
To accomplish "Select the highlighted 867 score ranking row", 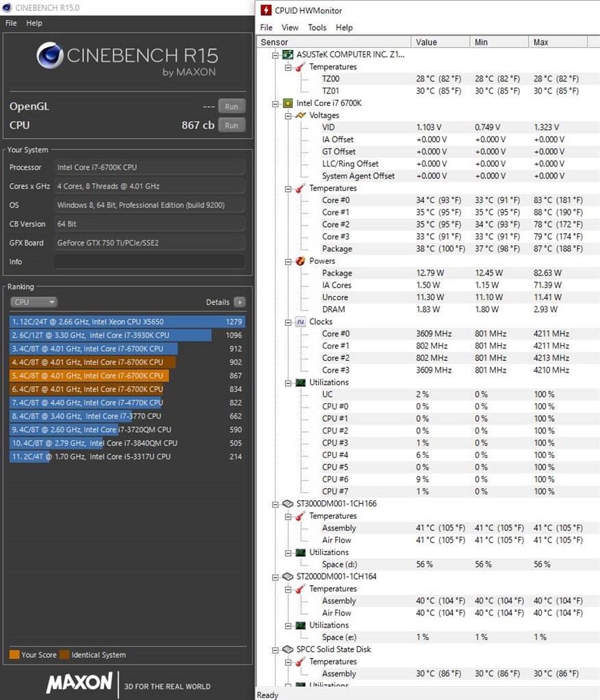I will click(x=127, y=376).
